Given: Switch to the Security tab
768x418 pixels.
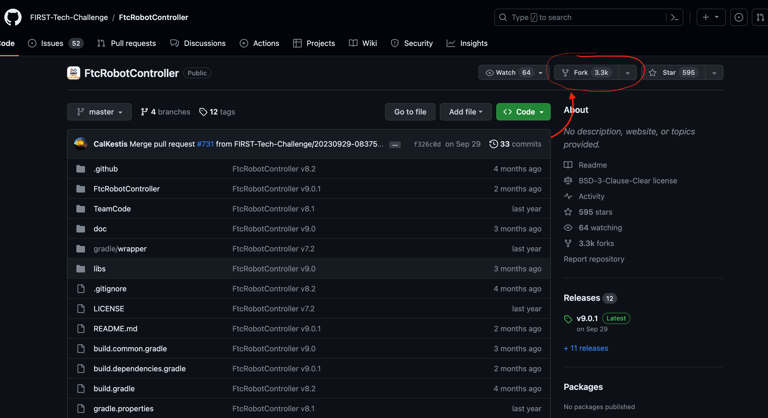Looking at the screenshot, I should 412,43.
